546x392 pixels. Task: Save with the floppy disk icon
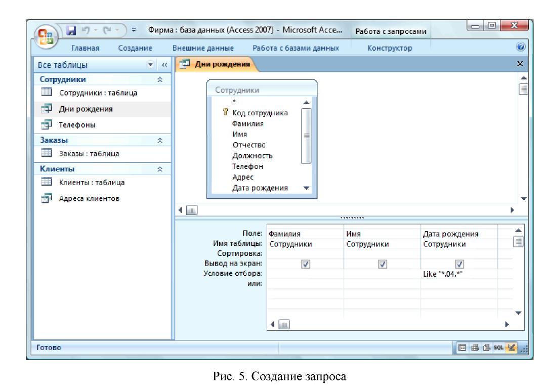pyautogui.click(x=71, y=30)
